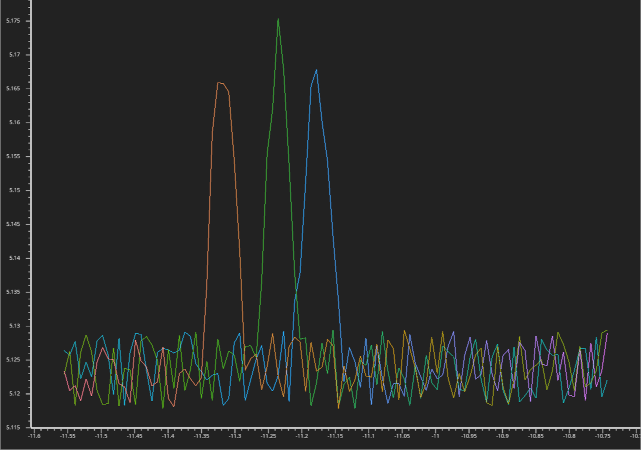Click the -10.75 x-axis tick label
Screen dimensions: 641x450
coord(603,436)
